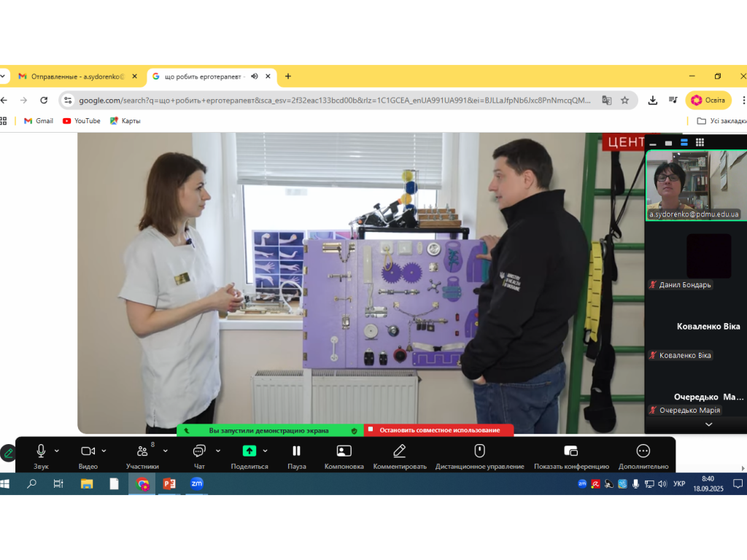Viewport: 747px width, 560px height.
Task: Open the Чат chat panel
Action: 199,451
